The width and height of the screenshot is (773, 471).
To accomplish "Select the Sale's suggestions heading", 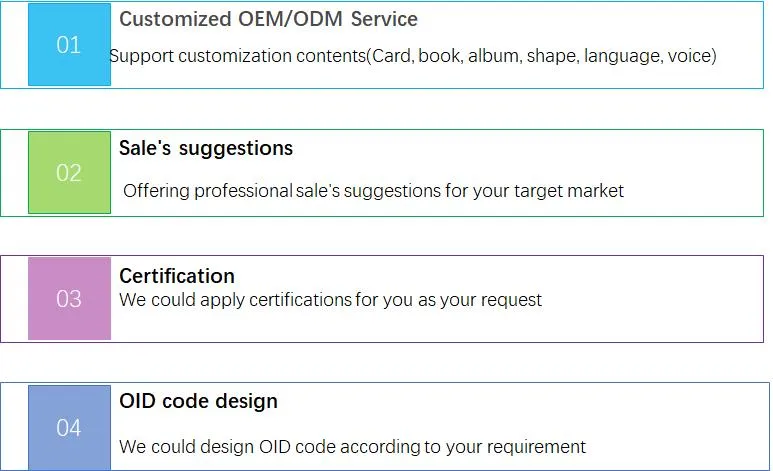I will (206, 148).
